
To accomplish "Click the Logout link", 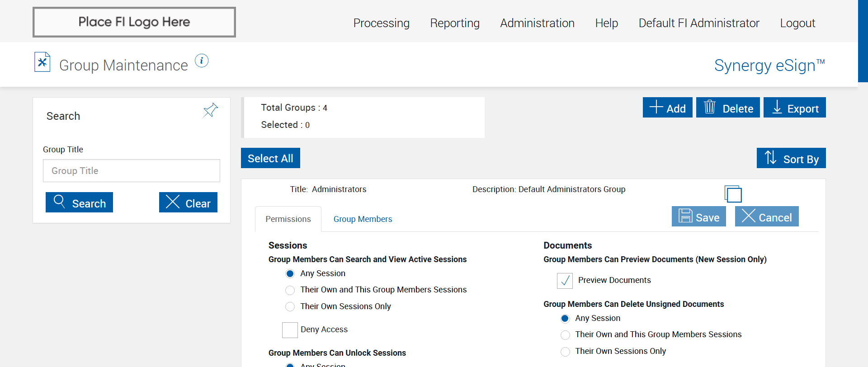I will pos(797,23).
